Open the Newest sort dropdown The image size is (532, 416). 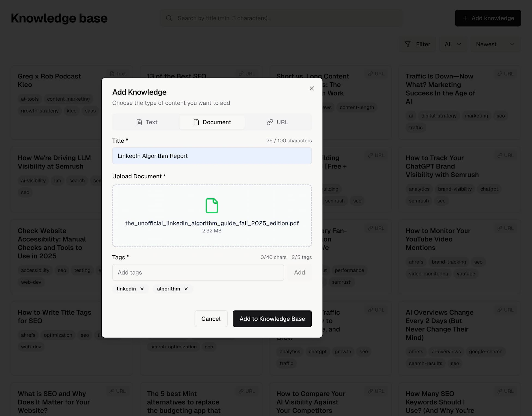coord(495,44)
